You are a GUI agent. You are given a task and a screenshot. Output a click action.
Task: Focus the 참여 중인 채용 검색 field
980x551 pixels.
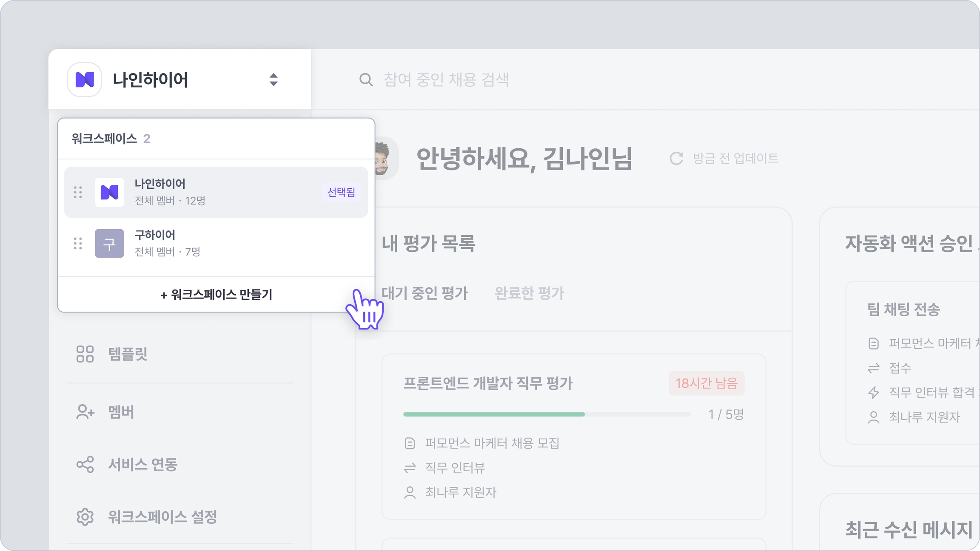(x=446, y=80)
